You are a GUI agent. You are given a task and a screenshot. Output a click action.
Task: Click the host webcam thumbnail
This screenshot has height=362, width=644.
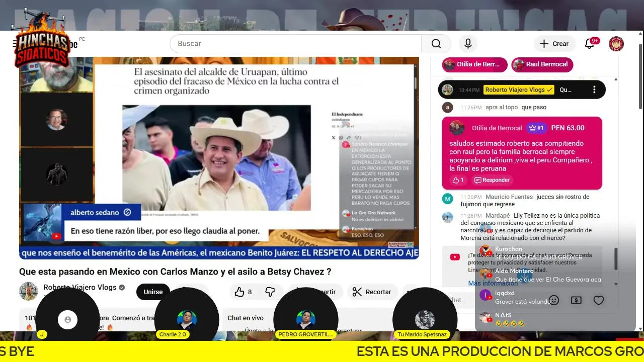click(56, 74)
